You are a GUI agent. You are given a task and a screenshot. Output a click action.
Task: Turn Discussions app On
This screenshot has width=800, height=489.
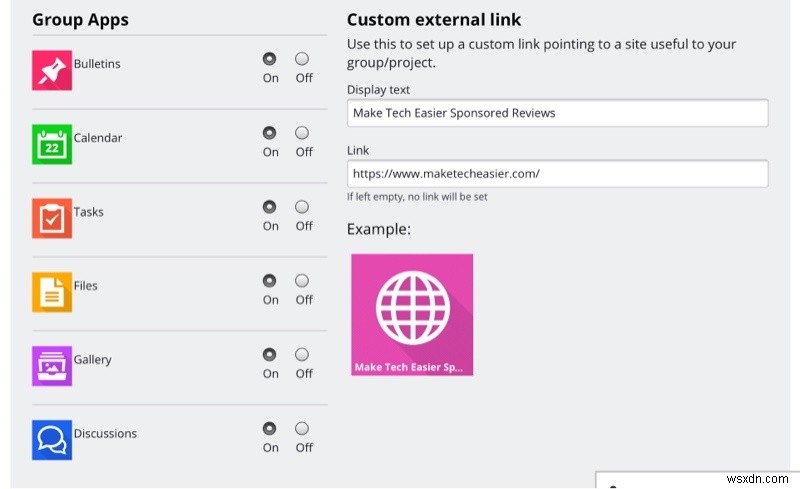[269, 428]
